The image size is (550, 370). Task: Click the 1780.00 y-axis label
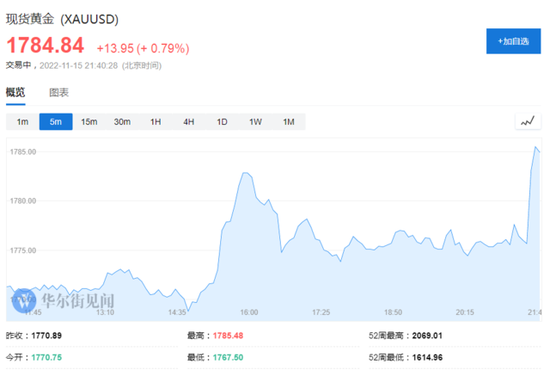pos(23,201)
